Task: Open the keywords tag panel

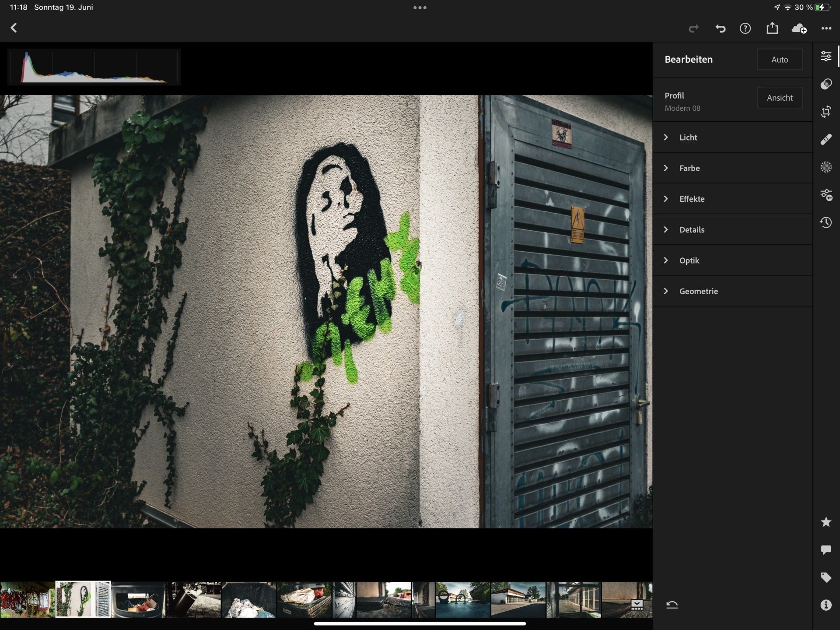Action: tap(826, 577)
